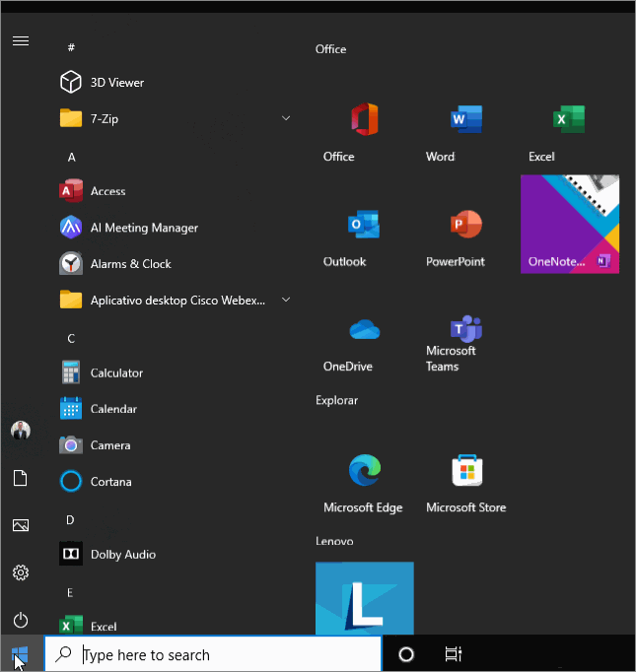
Task: Open the 7-Zip folder entry
Action: coord(176,118)
